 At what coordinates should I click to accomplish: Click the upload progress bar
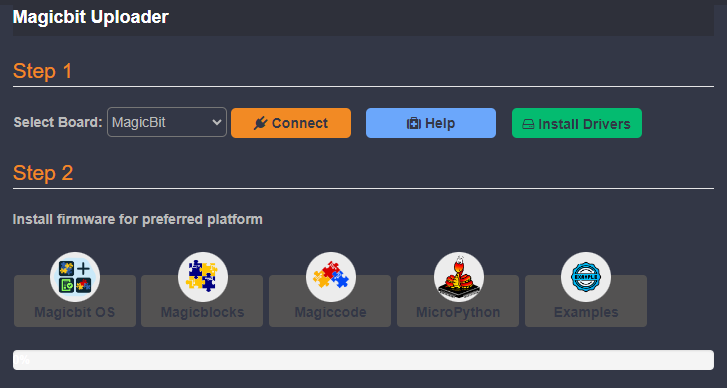pyautogui.click(x=364, y=360)
